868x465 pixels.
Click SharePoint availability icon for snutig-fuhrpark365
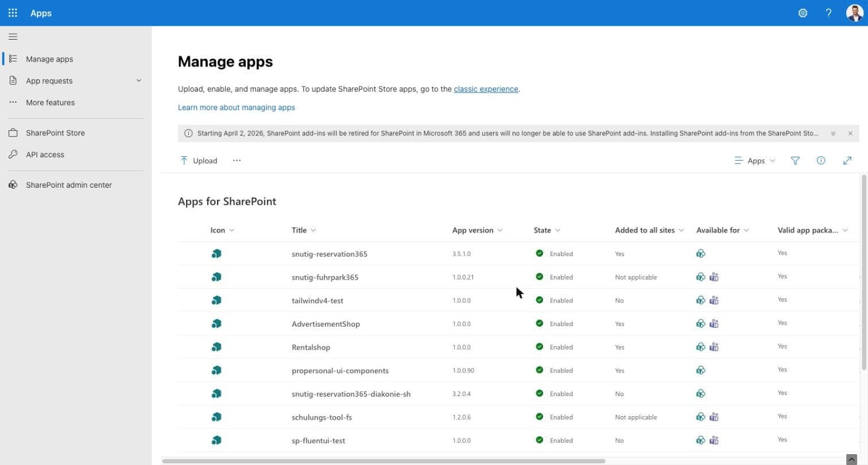(x=700, y=277)
